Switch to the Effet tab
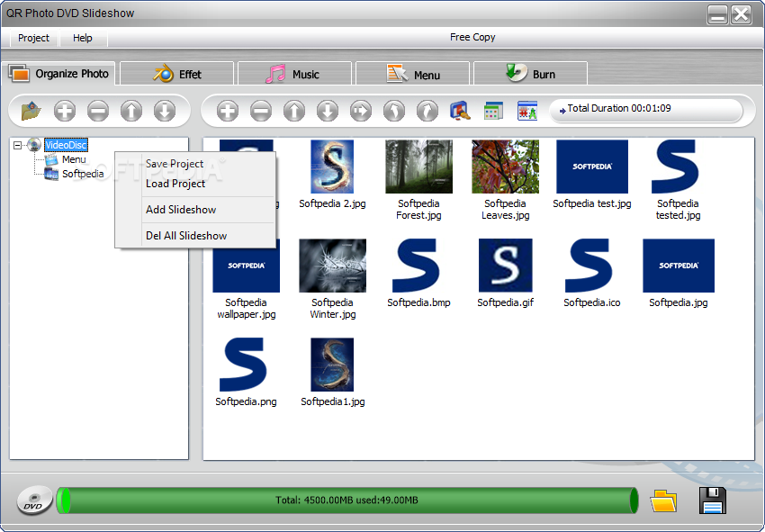 tap(176, 74)
